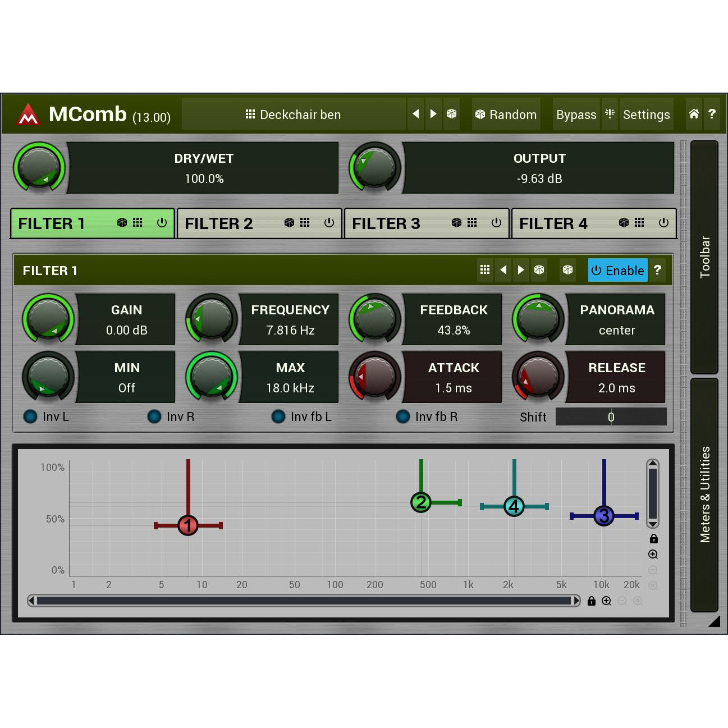Open the next preset arrow in Filter 1 panel
This screenshot has height=728, width=728.
click(x=521, y=270)
